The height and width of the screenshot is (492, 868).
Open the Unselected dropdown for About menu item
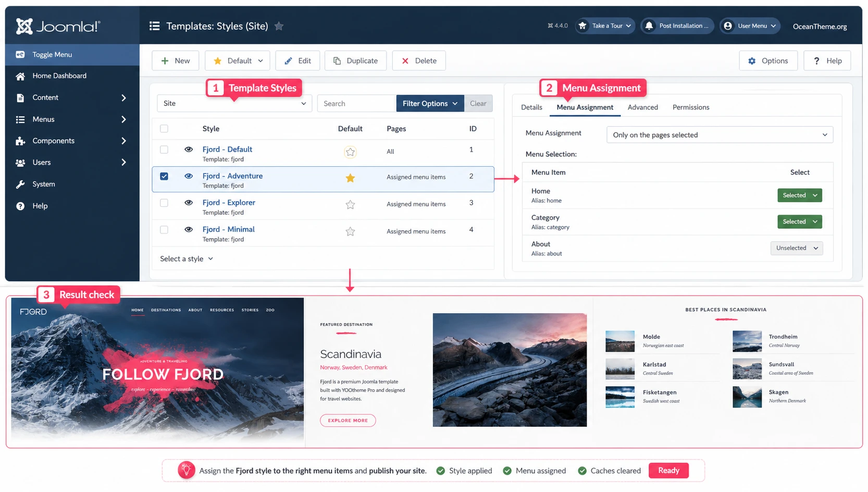[797, 248]
